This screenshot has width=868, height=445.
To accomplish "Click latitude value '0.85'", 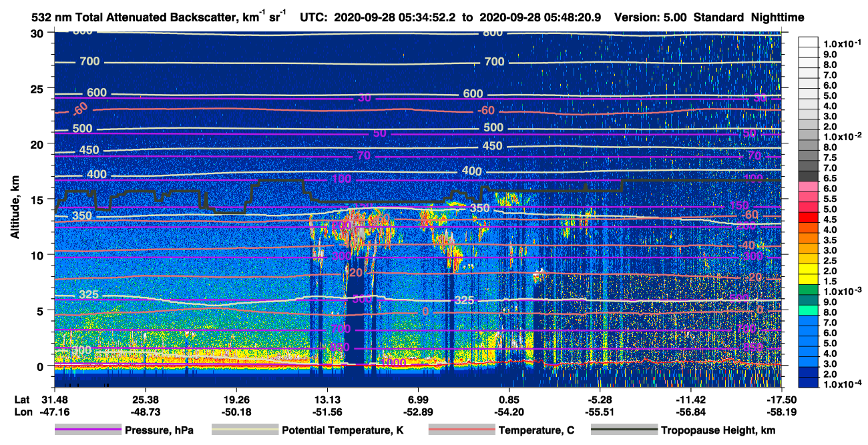I will pyautogui.click(x=509, y=399).
